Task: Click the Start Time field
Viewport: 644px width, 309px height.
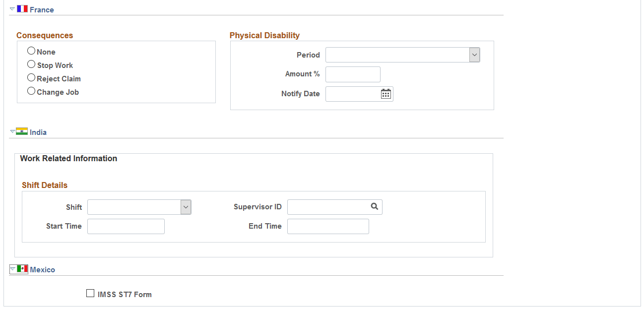Action: (126, 226)
